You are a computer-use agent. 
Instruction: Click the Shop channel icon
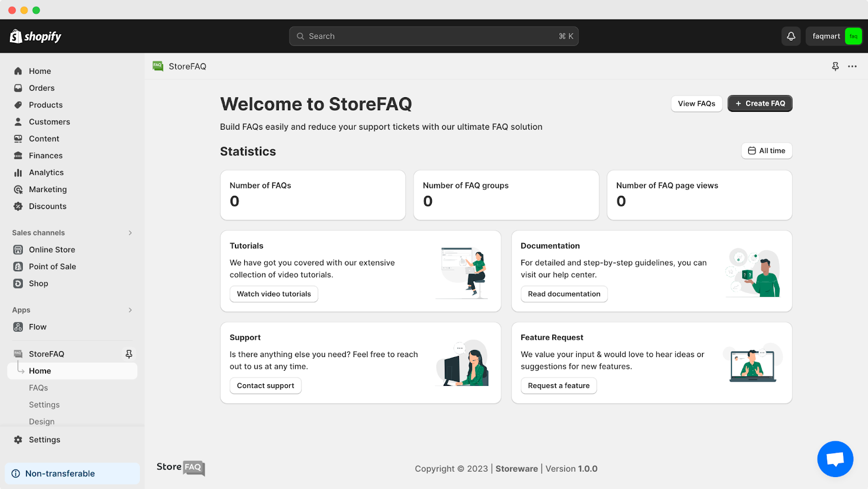[x=18, y=283]
